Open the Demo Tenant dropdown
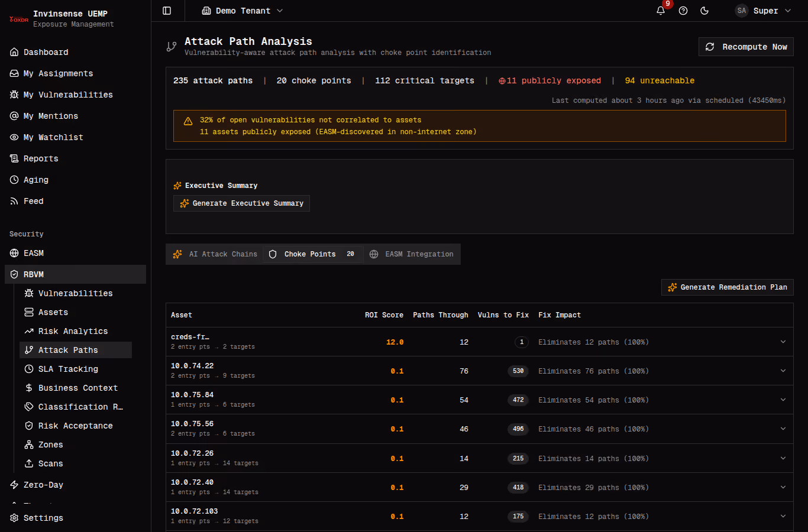 [243, 11]
